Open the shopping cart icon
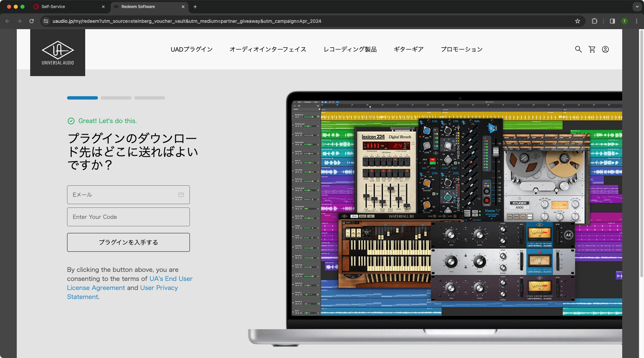The height and width of the screenshot is (358, 644). pos(592,49)
